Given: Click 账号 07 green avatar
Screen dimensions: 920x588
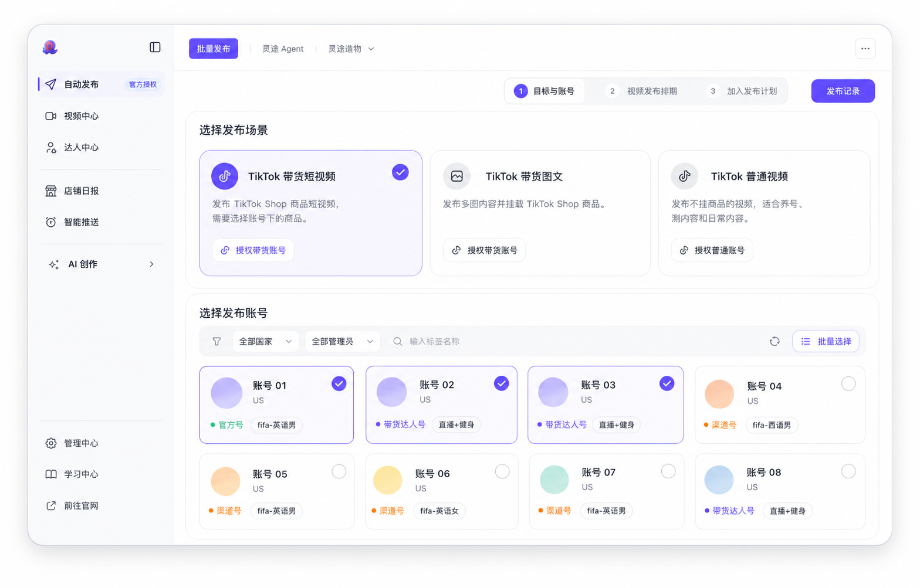Looking at the screenshot, I should coord(554,480).
